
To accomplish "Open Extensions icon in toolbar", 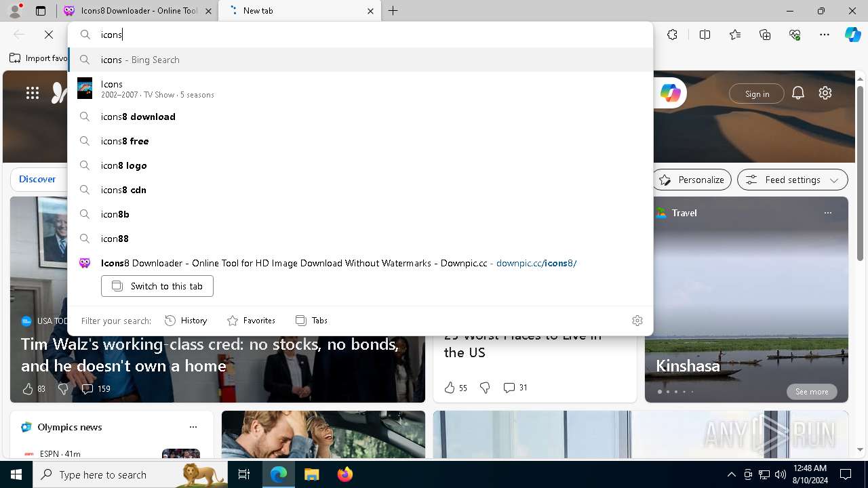I will (672, 35).
